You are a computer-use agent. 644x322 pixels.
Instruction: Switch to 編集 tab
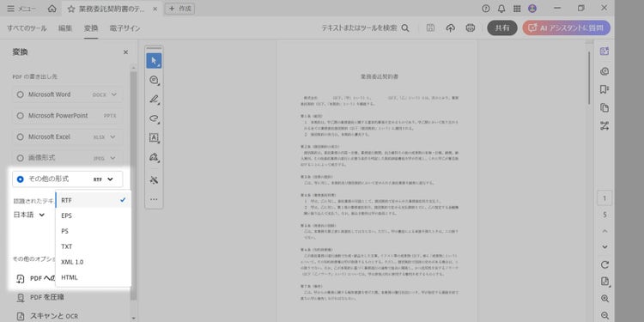65,28
